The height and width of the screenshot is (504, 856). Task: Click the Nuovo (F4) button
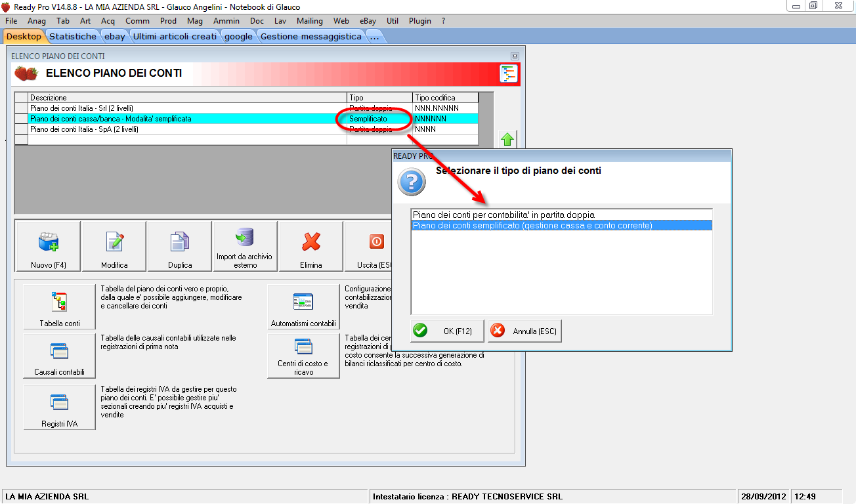pyautogui.click(x=48, y=246)
